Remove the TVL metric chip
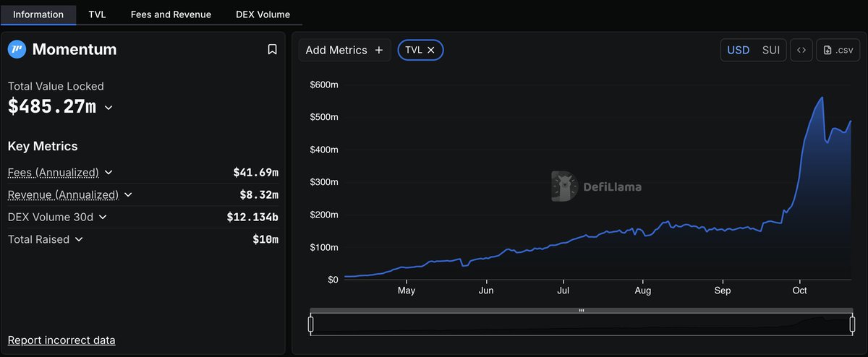 point(431,50)
